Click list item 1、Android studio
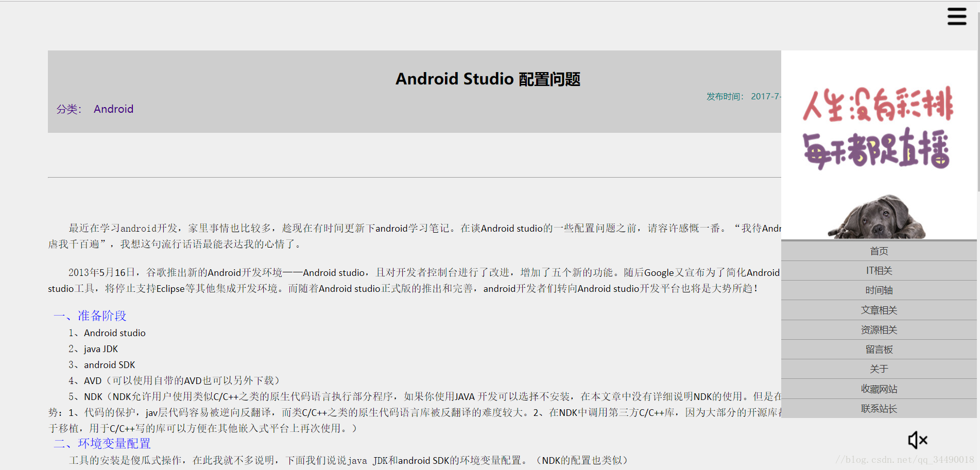The width and height of the screenshot is (980, 470). click(x=107, y=333)
